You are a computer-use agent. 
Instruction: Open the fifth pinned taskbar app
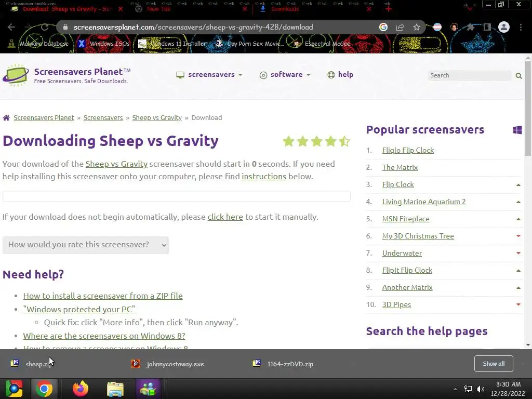[148, 389]
